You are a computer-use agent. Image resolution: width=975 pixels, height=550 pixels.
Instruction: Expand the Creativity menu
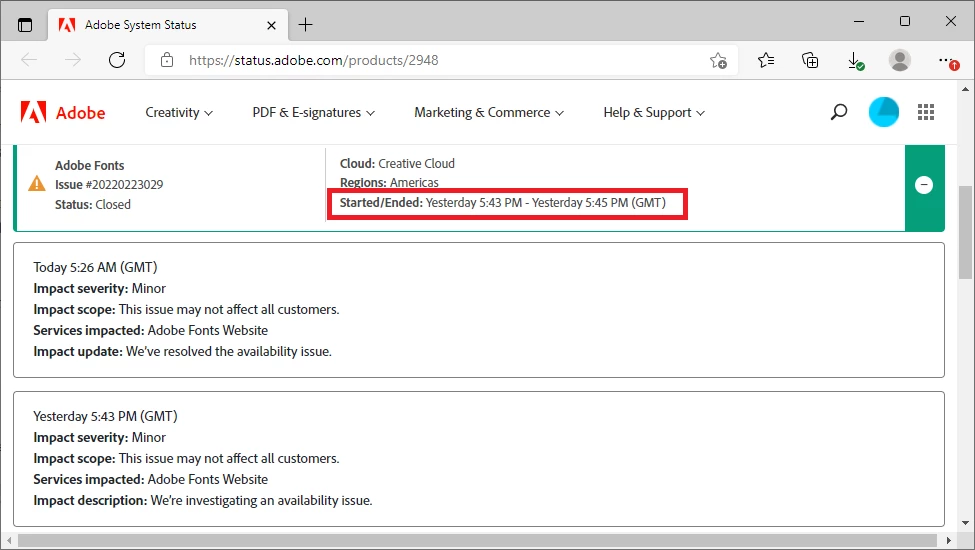[x=179, y=112]
